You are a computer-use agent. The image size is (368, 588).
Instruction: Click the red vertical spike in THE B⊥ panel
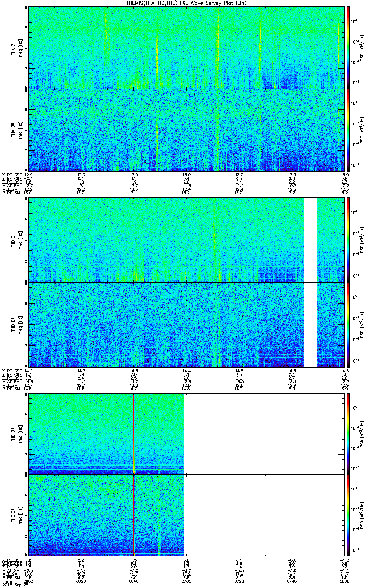click(x=134, y=434)
